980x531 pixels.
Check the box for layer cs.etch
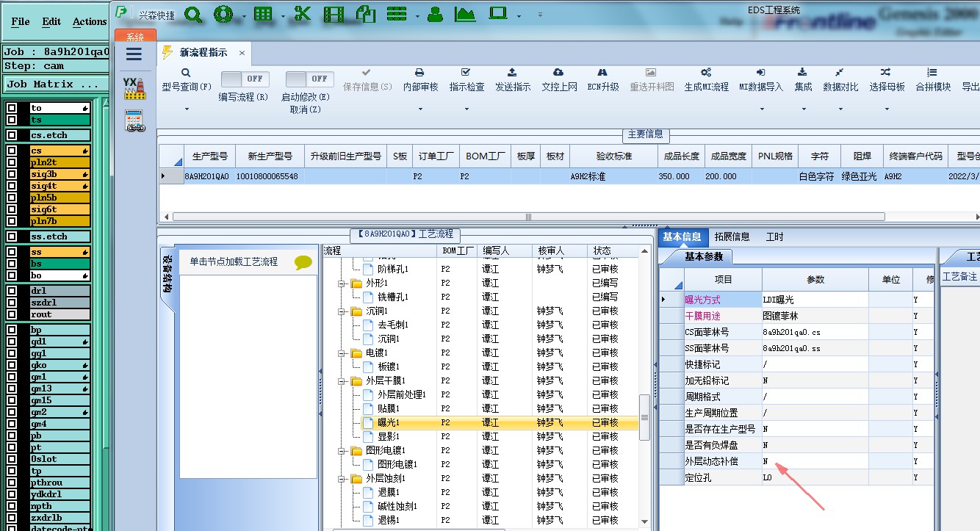[x=11, y=135]
